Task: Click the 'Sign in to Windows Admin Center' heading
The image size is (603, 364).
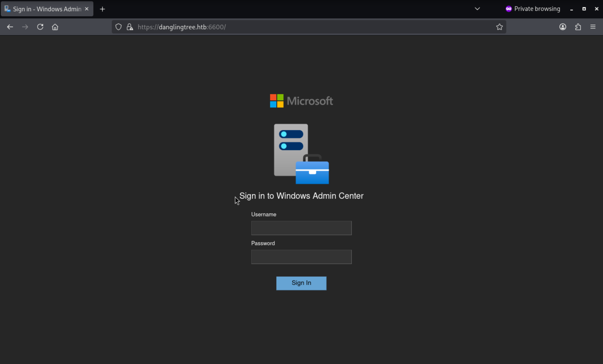Action: pyautogui.click(x=301, y=196)
